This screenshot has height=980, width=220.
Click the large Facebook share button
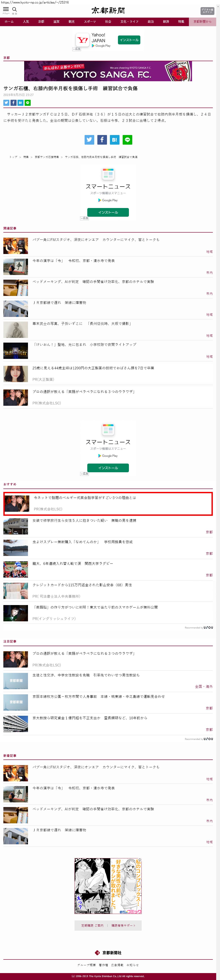[x=102, y=140]
